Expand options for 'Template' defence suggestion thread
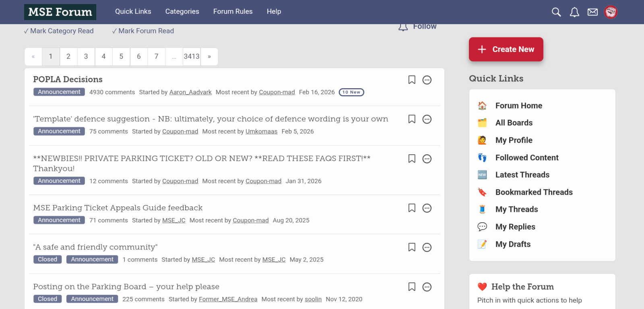The width and height of the screenshot is (644, 309). 427,119
